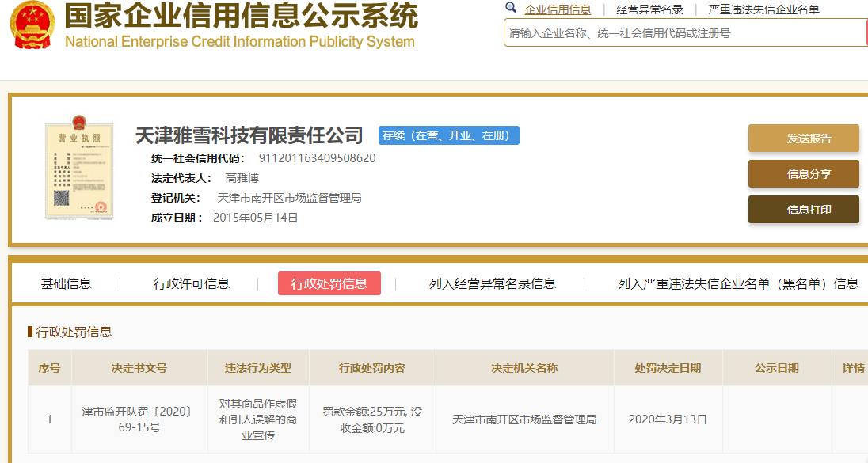The image size is (868, 463).
Task: Click the 违法行为类型 column header
Action: [x=258, y=368]
